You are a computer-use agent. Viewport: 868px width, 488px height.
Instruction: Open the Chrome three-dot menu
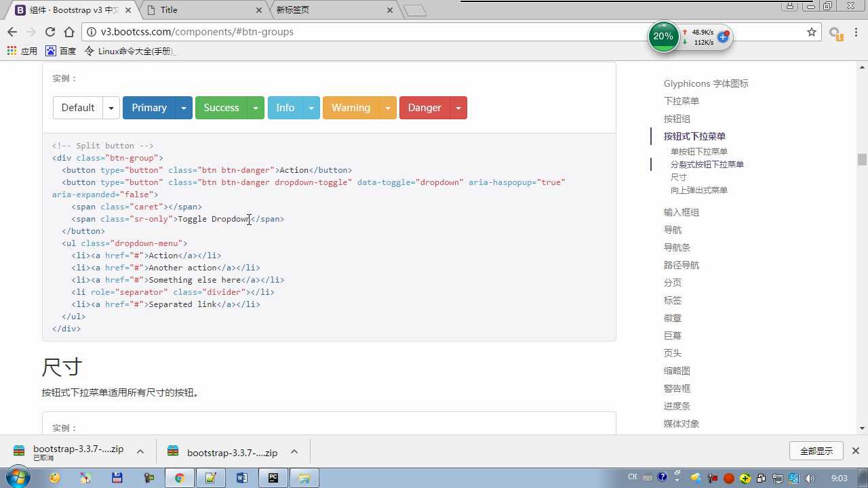click(x=856, y=32)
